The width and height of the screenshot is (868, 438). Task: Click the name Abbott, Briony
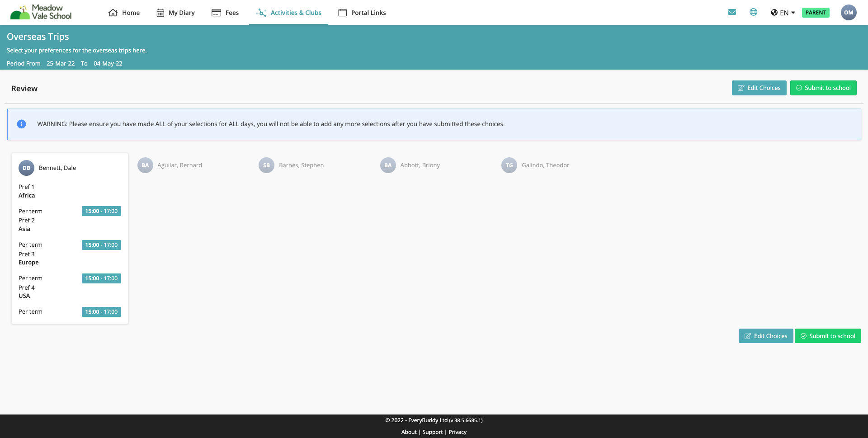coord(420,165)
